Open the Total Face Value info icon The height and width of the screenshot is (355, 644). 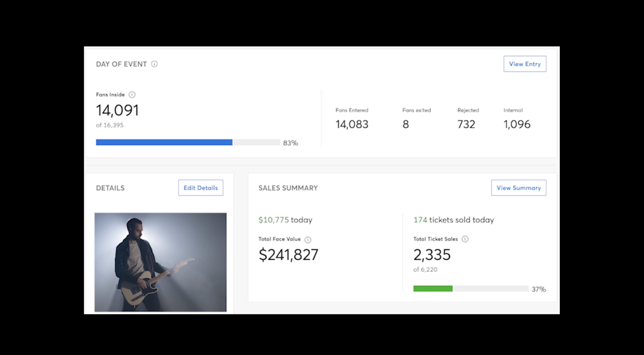(x=308, y=239)
